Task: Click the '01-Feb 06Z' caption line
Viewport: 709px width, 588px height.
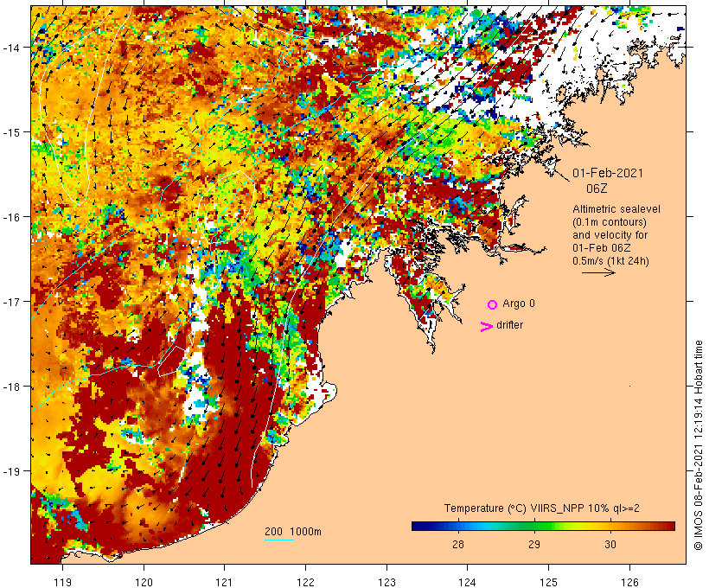Action: (602, 248)
